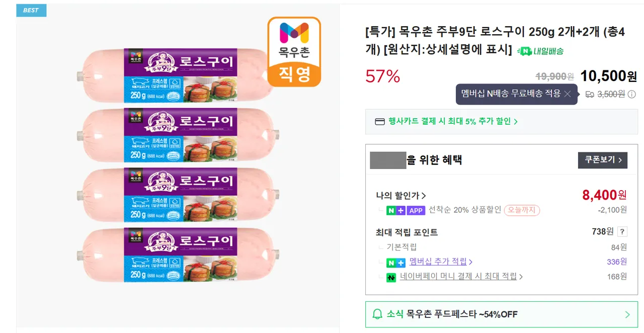Click the green 내일배송 delivery badge
Viewport: 644px width, 333px height.
541,51
